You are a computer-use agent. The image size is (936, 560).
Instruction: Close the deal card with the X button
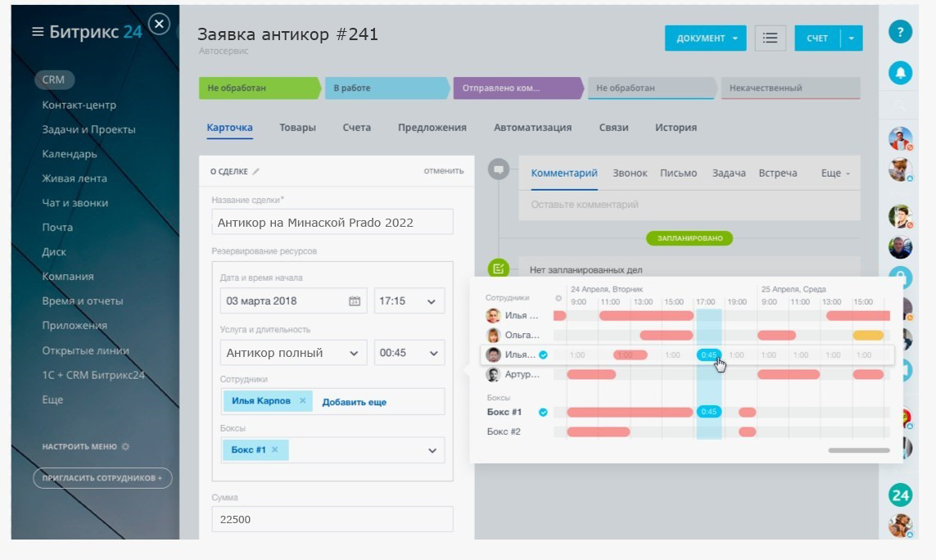point(159,24)
